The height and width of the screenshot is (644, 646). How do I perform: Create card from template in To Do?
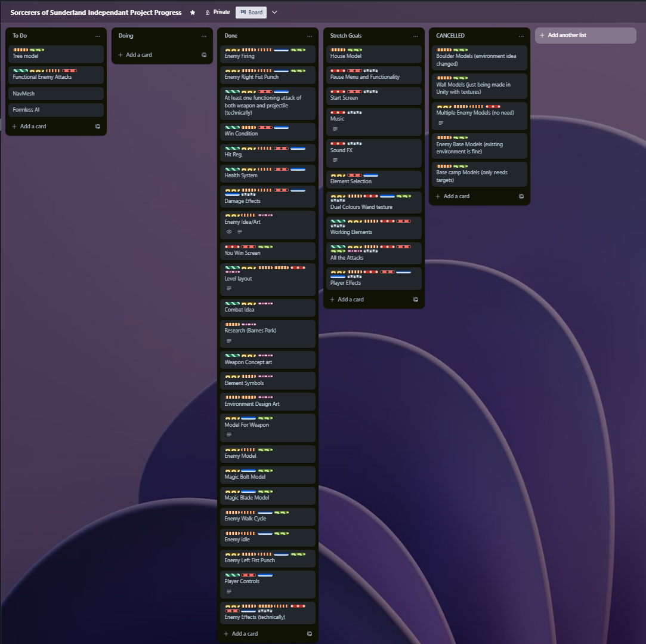[x=98, y=127]
